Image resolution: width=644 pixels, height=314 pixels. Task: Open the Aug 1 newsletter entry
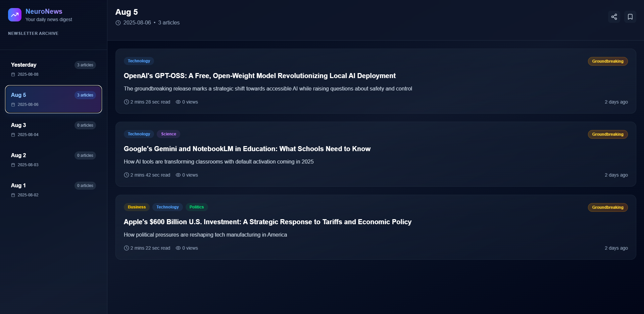(x=53, y=190)
